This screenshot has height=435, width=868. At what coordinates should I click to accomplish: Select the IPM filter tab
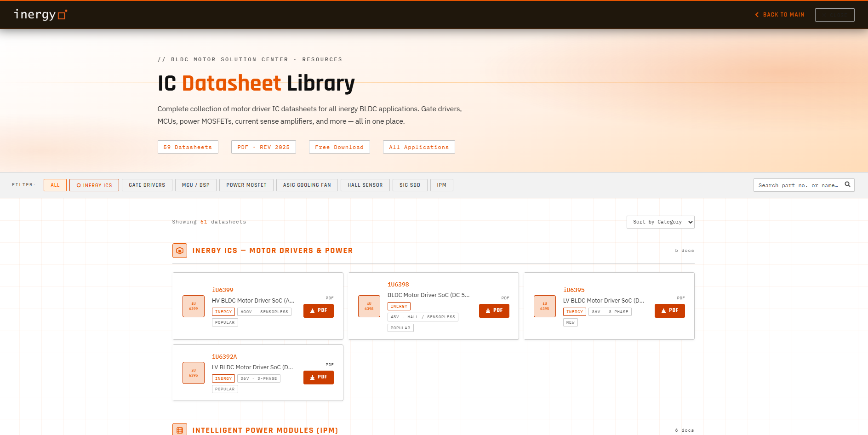click(x=442, y=185)
